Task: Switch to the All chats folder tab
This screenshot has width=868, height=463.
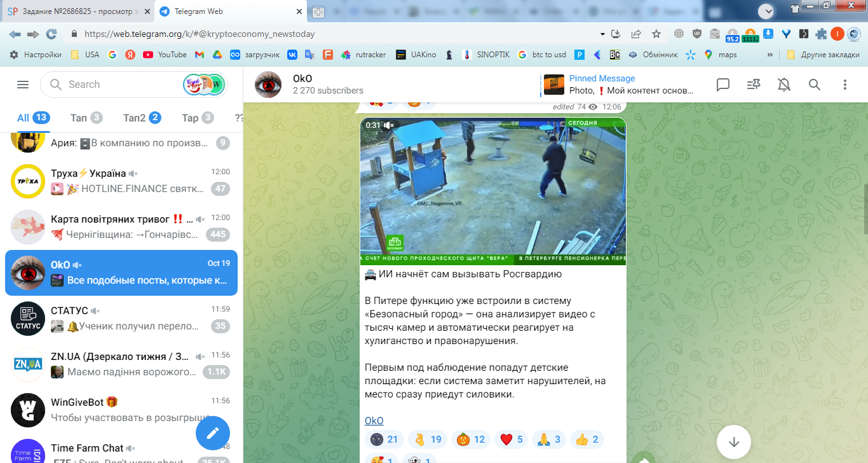Action: click(33, 118)
